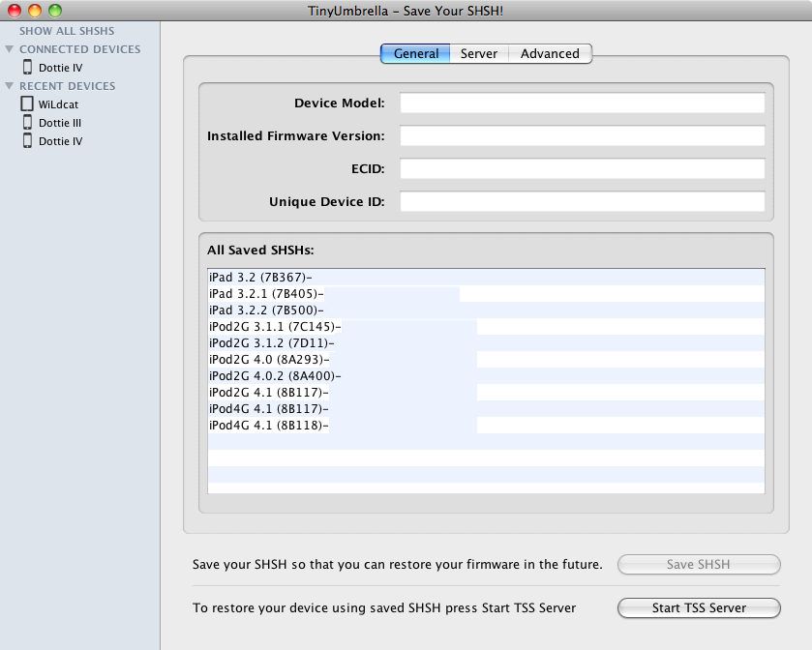Select the iPod4G 4.1 (8B118) entry

(x=486, y=426)
